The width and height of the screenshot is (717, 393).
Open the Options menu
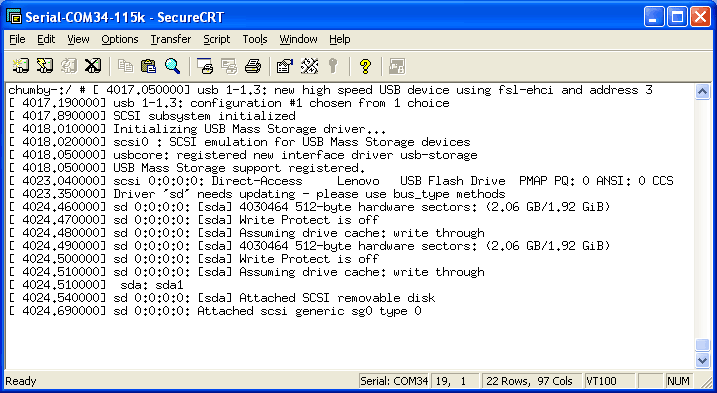(x=120, y=39)
